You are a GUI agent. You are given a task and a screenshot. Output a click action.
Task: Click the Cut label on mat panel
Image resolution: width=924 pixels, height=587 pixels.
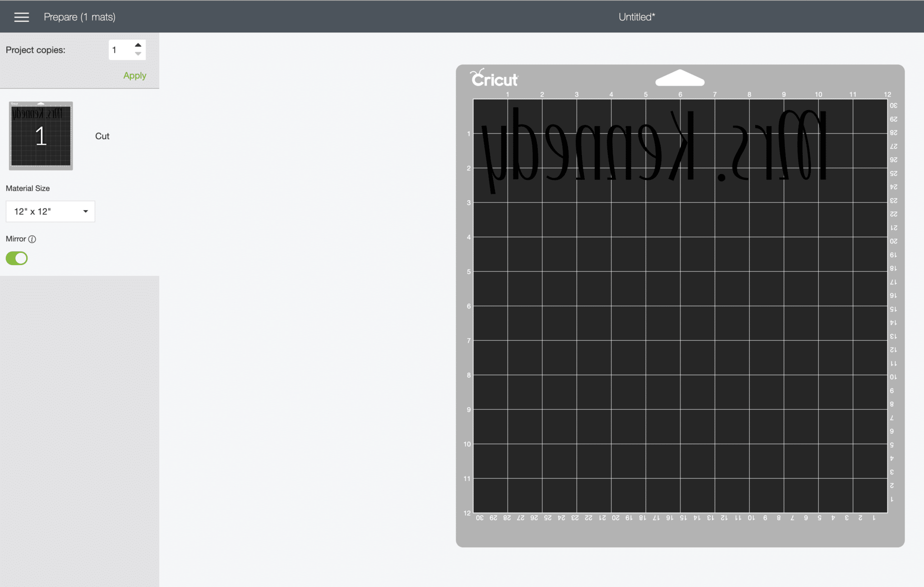pyautogui.click(x=102, y=135)
